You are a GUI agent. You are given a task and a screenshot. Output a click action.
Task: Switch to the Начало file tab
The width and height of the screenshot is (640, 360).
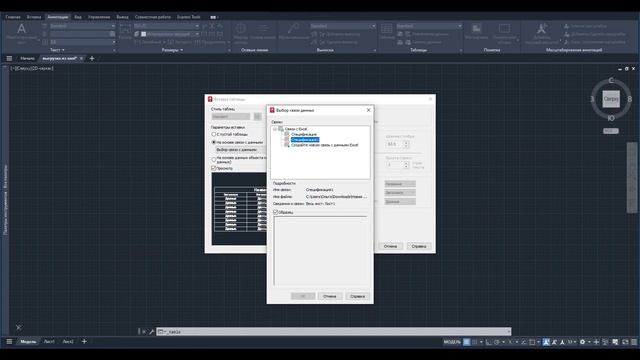28,58
